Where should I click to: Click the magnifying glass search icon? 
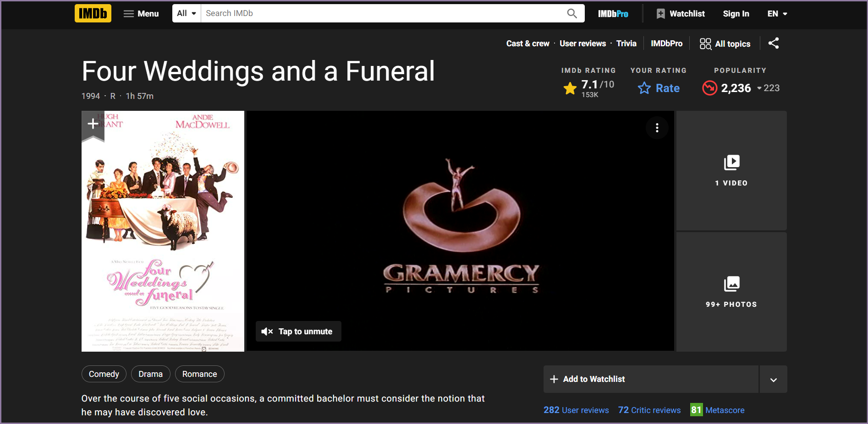572,13
